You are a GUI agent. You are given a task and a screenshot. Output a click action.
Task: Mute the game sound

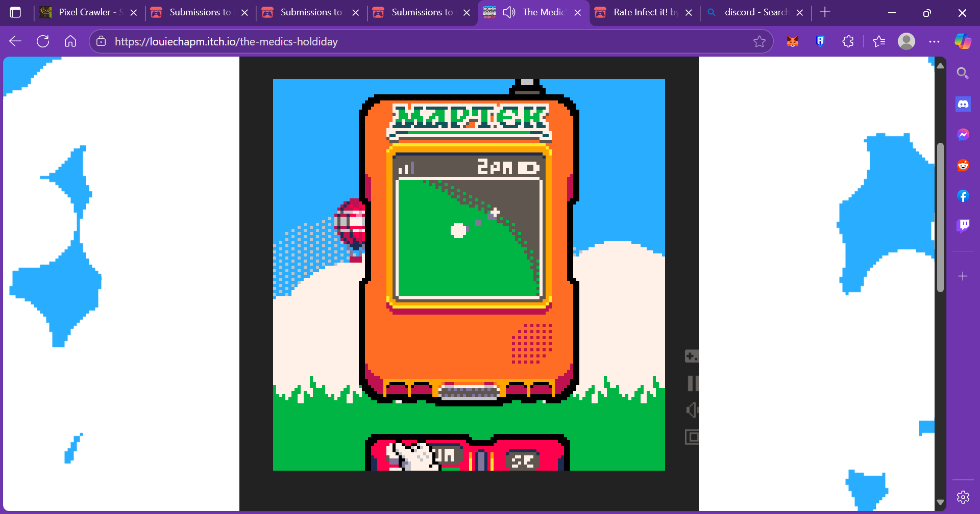coord(692,410)
